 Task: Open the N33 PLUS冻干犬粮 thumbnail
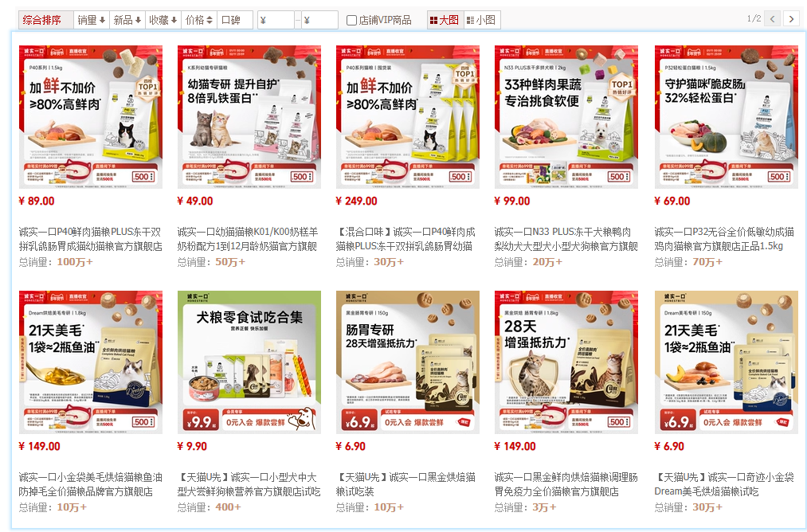[566, 117]
